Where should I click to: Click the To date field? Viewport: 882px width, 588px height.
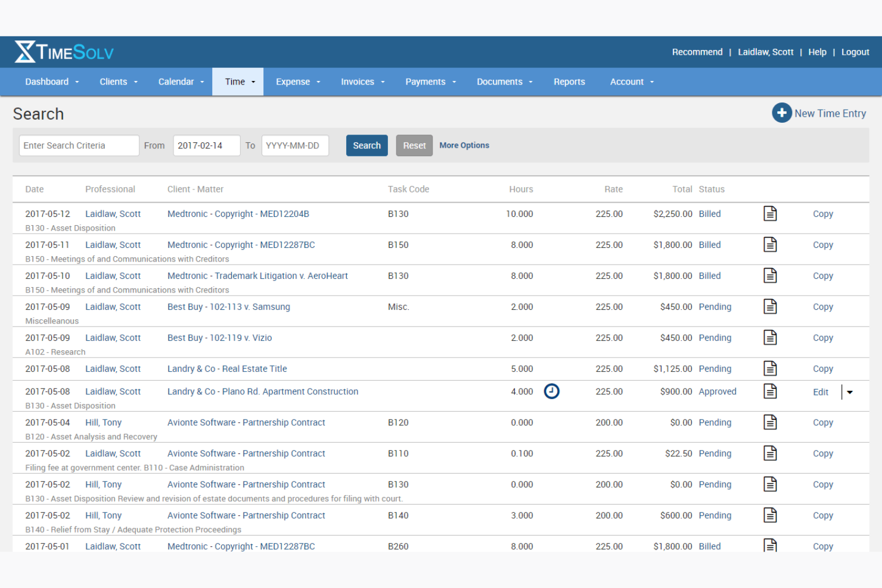click(x=295, y=145)
